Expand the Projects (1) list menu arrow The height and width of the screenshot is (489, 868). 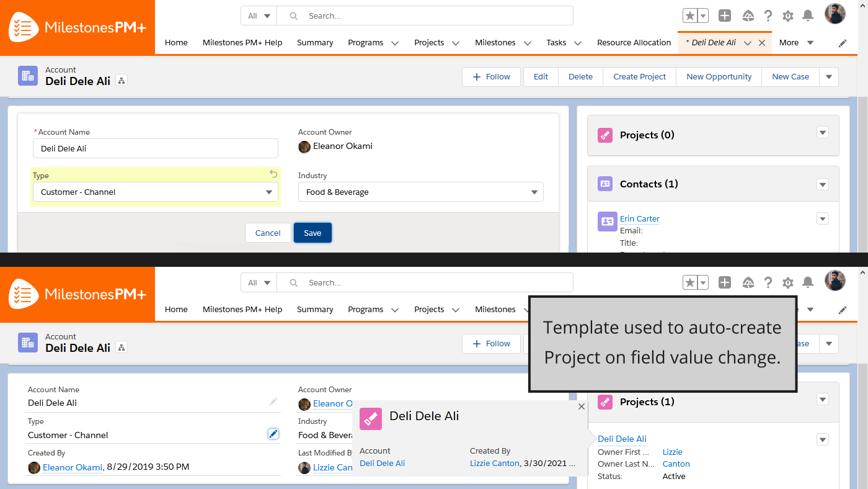(823, 399)
